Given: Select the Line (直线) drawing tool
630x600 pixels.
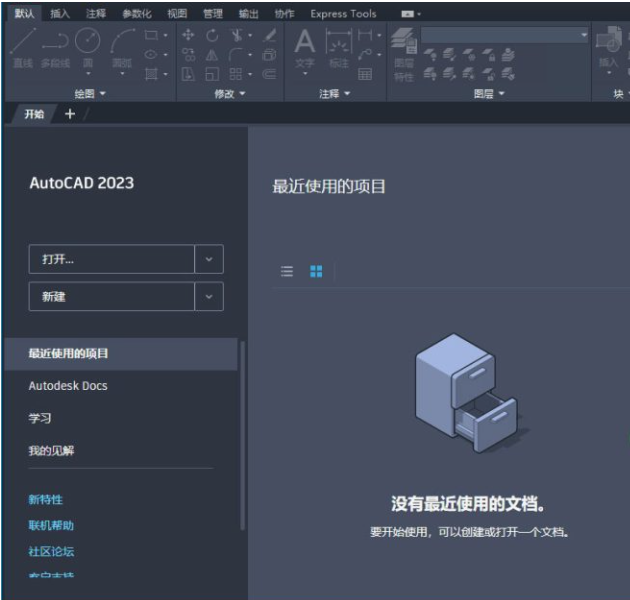Looking at the screenshot, I should click(23, 47).
